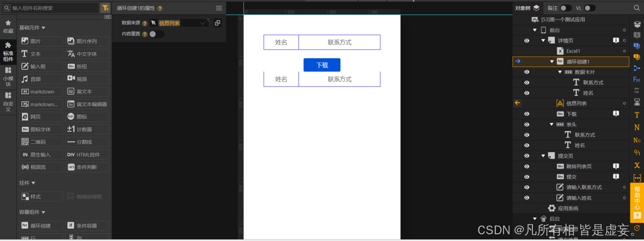This screenshot has height=241, width=644.
Task: Collapse the 数据卡片 tree node
Action: pos(560,72)
